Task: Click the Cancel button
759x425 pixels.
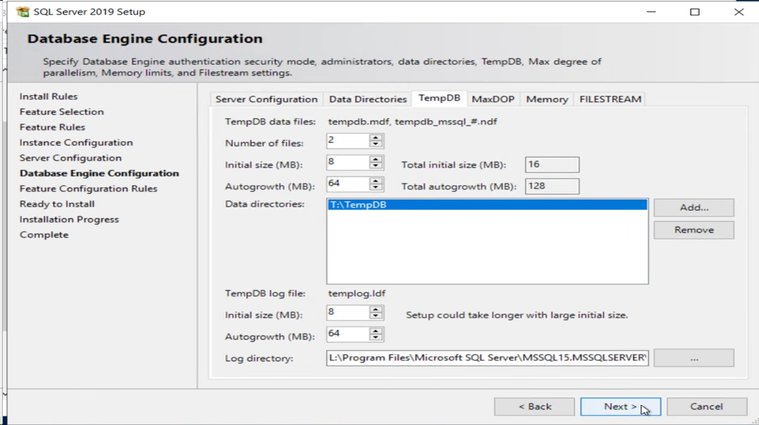Action: click(707, 407)
